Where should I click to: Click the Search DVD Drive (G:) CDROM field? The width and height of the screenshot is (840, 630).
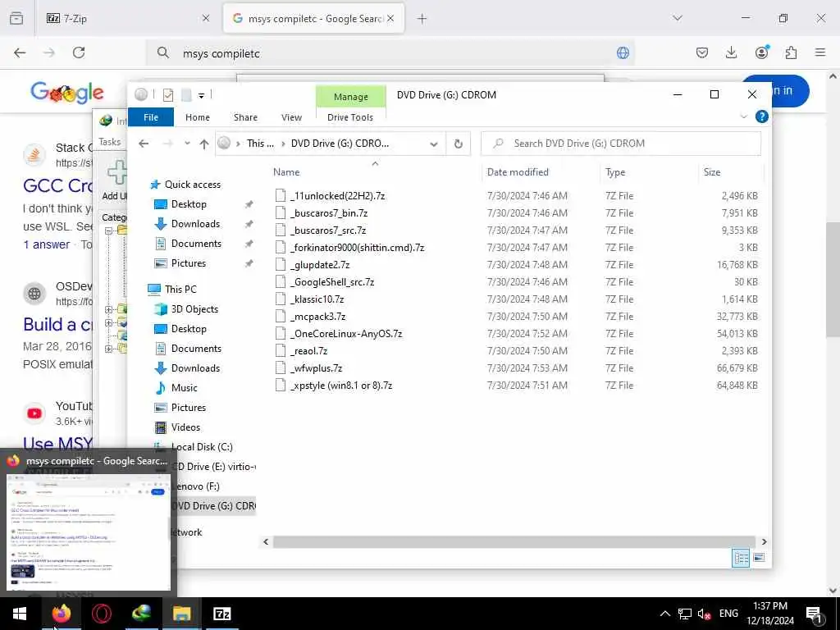click(x=621, y=144)
